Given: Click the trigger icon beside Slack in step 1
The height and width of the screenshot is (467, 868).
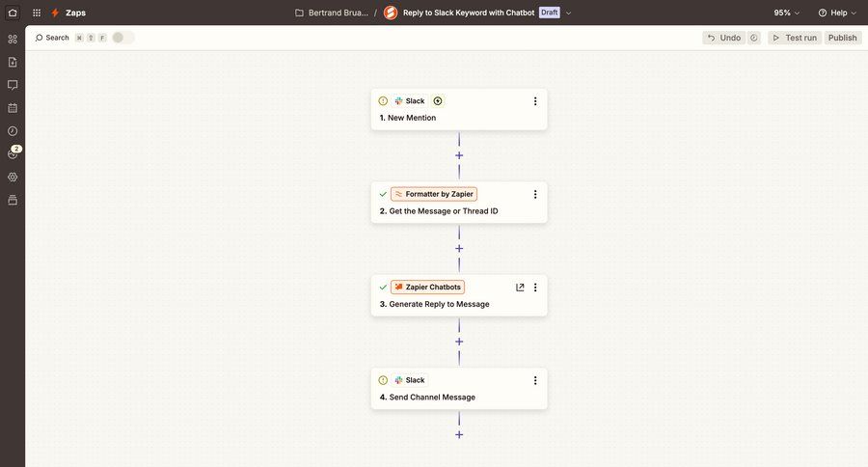Looking at the screenshot, I should (438, 100).
